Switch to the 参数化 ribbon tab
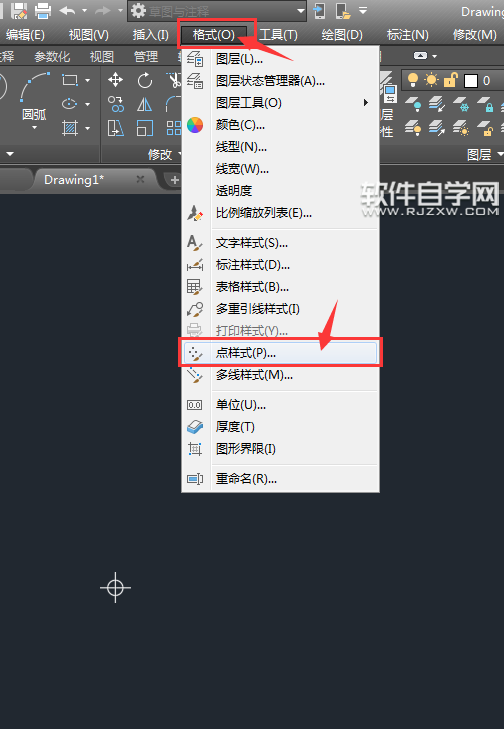The width and height of the screenshot is (504, 729). [52, 57]
